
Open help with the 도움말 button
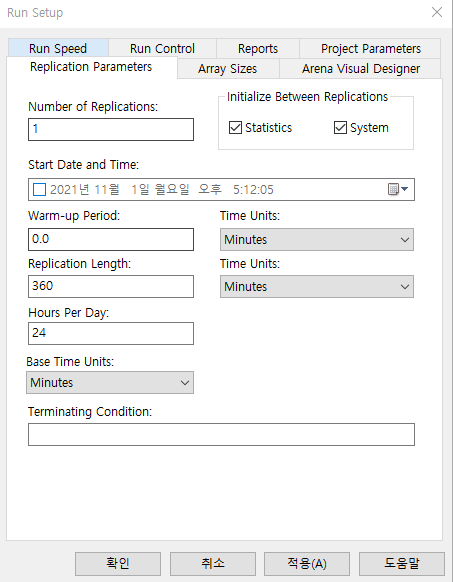[x=402, y=563]
